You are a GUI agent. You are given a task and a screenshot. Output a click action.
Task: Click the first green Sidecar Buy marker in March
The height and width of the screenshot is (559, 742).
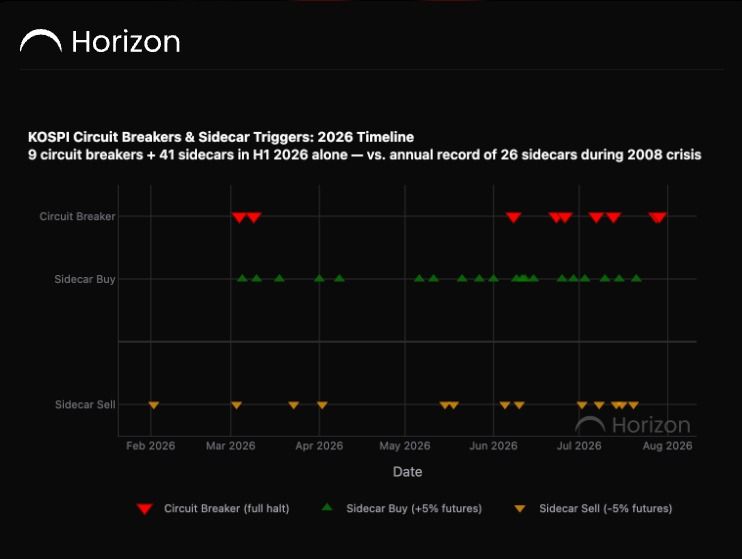242,278
